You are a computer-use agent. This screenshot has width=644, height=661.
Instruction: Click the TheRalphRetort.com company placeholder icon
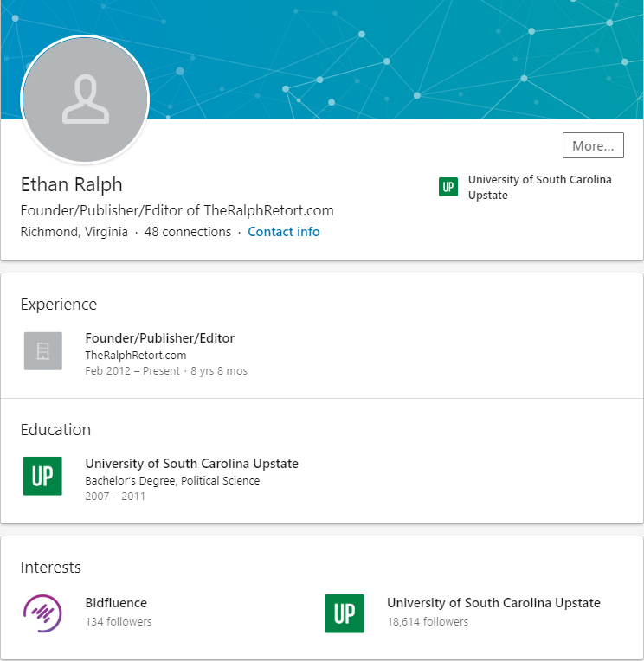coord(43,350)
